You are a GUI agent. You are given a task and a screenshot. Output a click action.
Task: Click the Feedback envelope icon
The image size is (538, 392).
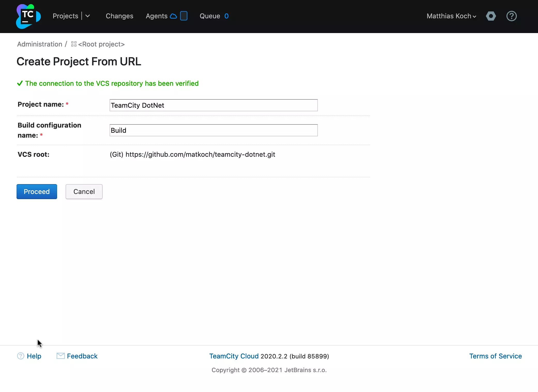60,356
